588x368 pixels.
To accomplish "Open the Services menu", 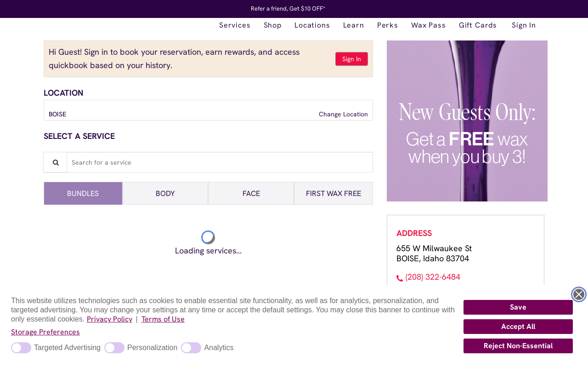I will [x=235, y=25].
